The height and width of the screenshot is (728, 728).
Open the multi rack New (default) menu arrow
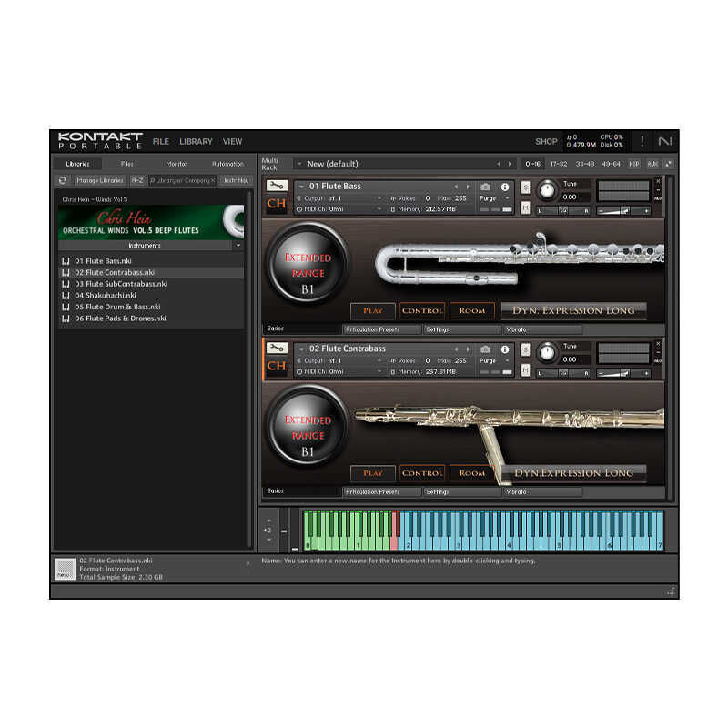[299, 164]
